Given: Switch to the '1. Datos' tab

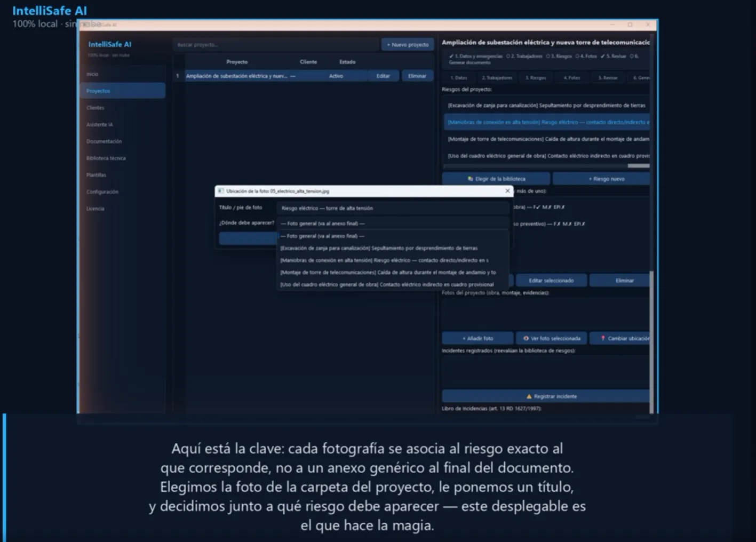Looking at the screenshot, I should tap(459, 78).
